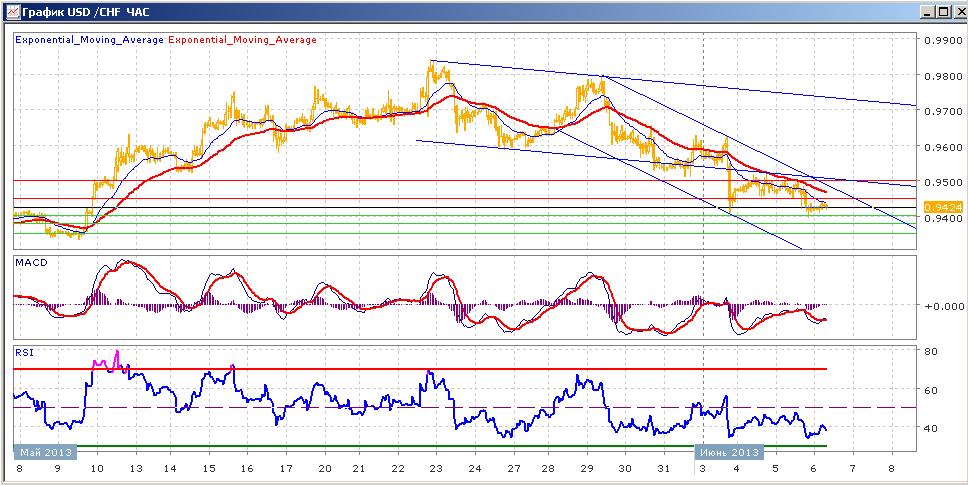968x485 pixels.
Task: Click date 13 on the time axis
Action: click(x=136, y=468)
